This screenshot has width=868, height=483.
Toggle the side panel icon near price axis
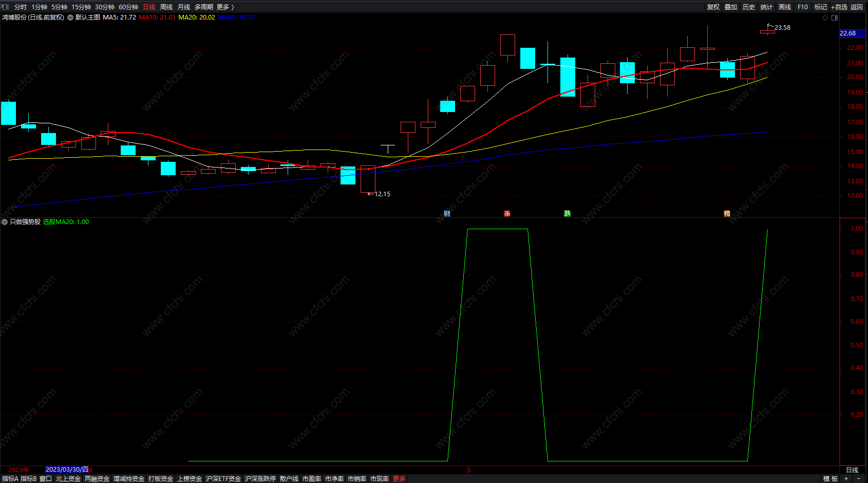click(835, 17)
